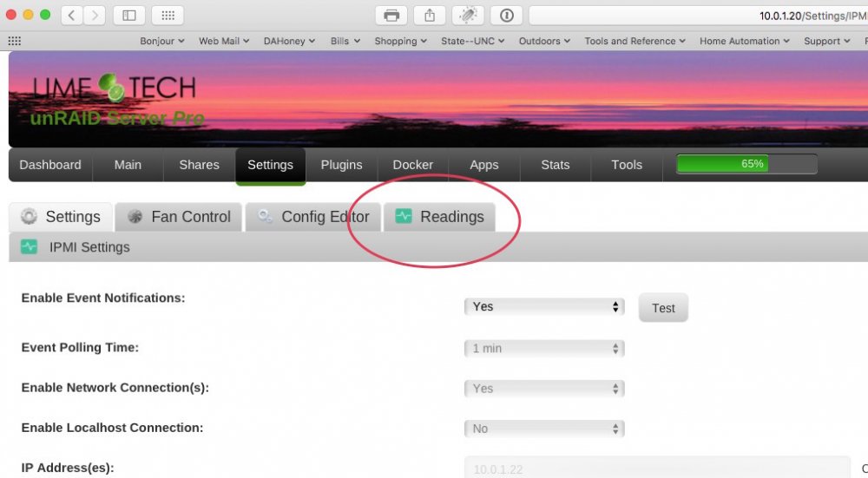
Task: Click the IPMI Settings header icon
Action: point(29,246)
